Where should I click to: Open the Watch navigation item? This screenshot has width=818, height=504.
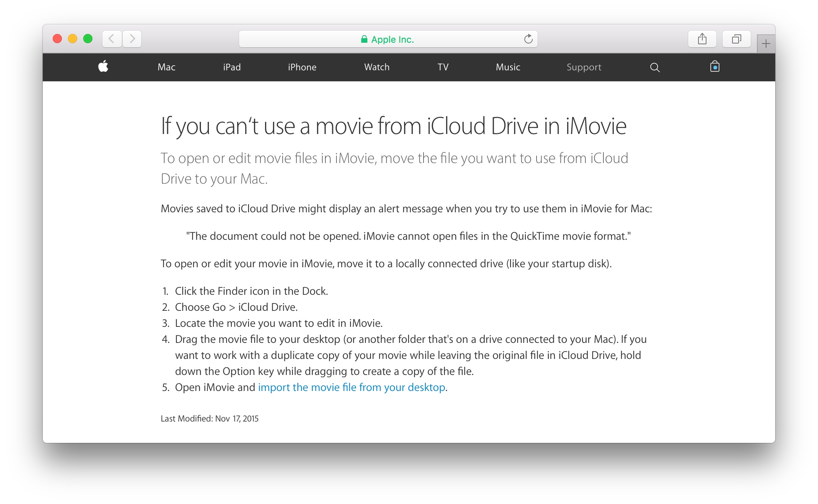377,67
